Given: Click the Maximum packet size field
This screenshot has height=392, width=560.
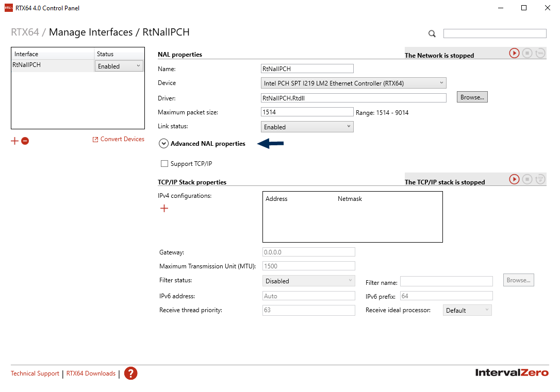Looking at the screenshot, I should [307, 112].
